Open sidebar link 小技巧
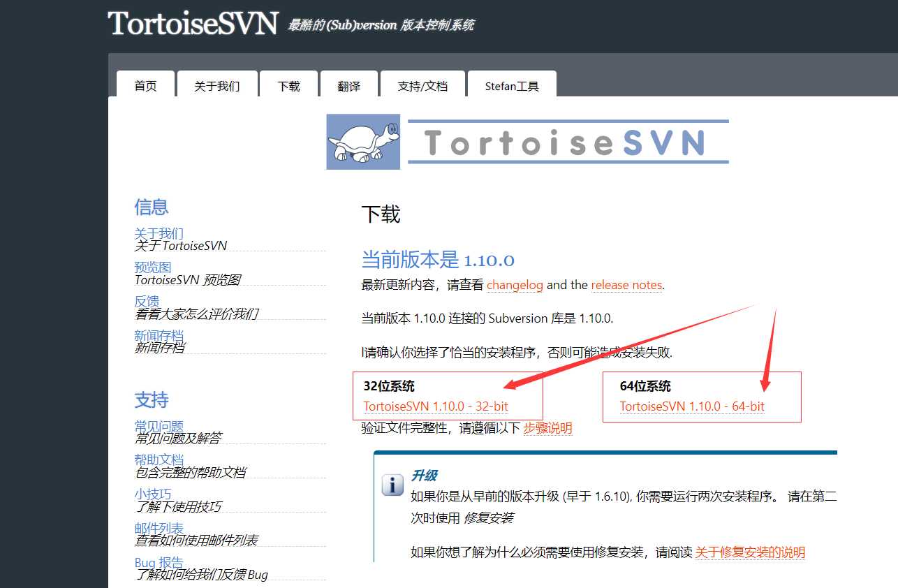Image resolution: width=898 pixels, height=588 pixels. coord(153,494)
